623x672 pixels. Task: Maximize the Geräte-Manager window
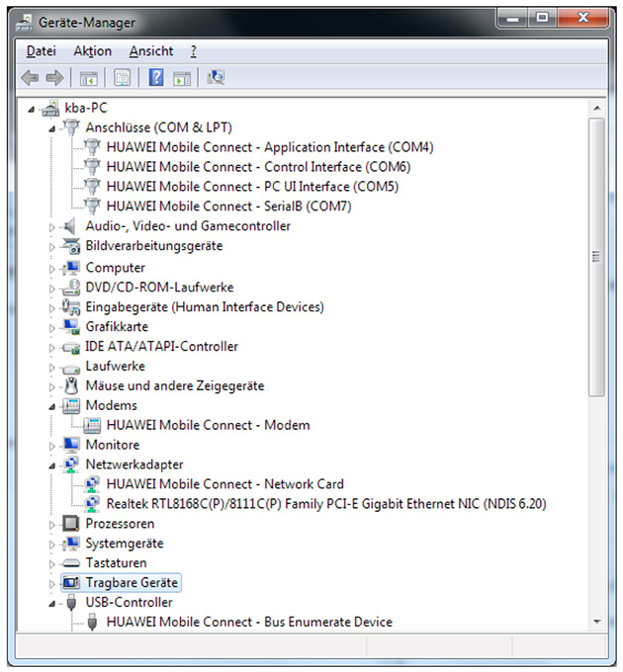click(x=542, y=18)
